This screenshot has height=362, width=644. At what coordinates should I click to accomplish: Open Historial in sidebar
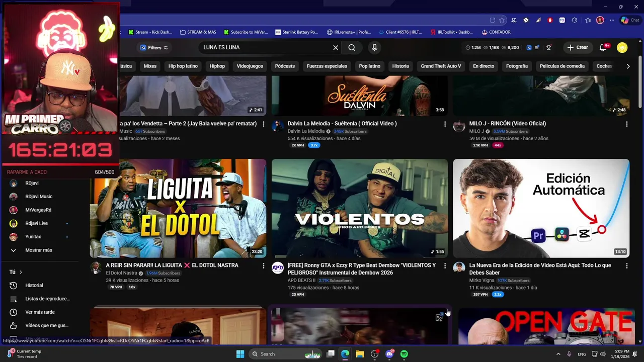click(34, 285)
